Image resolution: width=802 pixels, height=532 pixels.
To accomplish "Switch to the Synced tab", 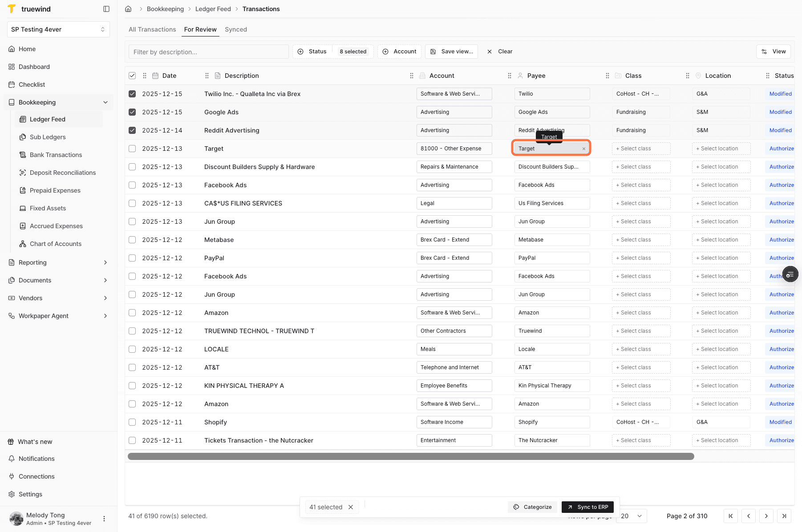I will click(236, 29).
